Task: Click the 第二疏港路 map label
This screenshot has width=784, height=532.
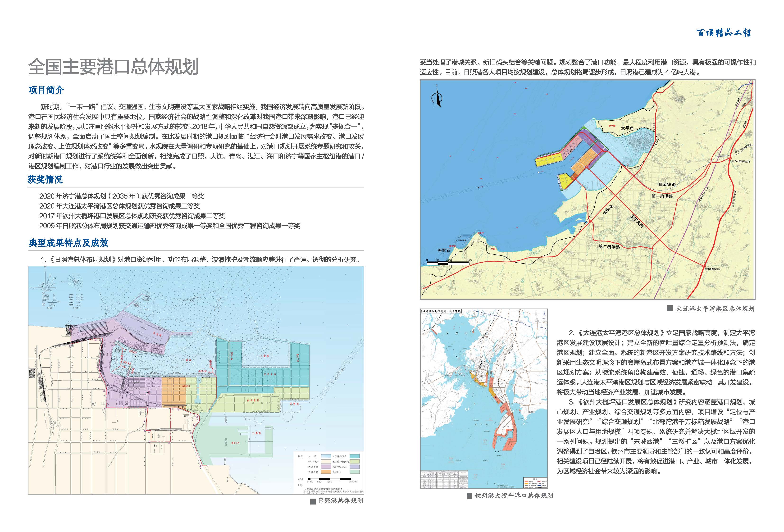Action: 609,247
